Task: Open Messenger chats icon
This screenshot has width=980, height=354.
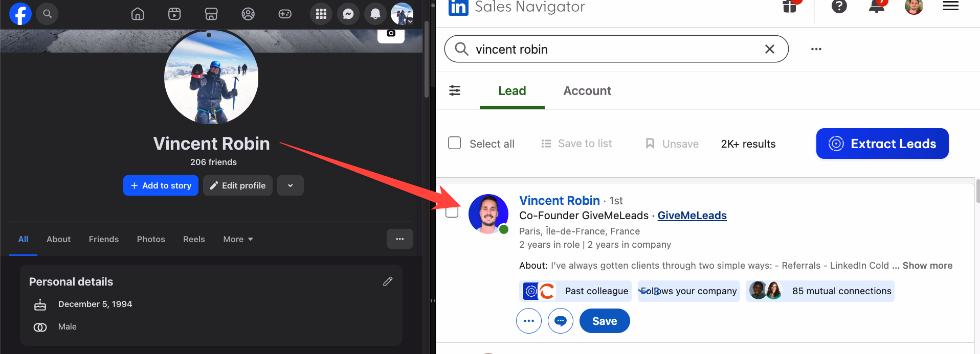Action: [348, 14]
